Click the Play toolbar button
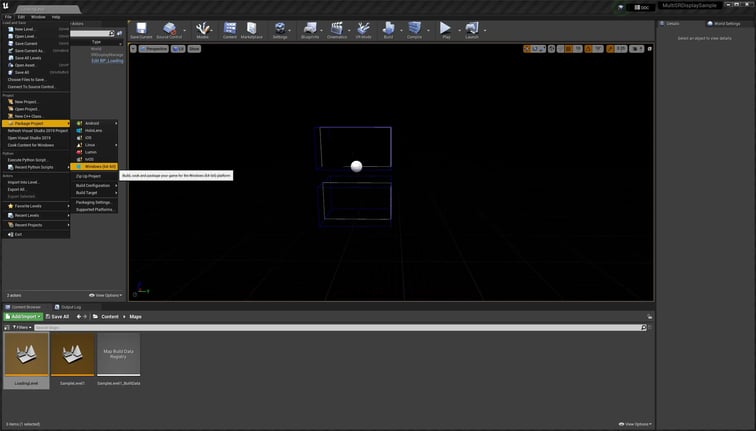This screenshot has height=431, width=756. click(446, 30)
